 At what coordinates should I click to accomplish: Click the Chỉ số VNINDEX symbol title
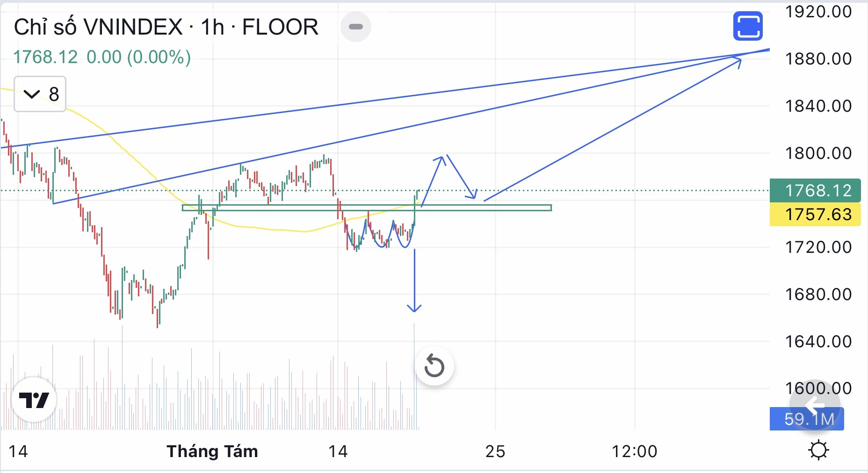(98, 27)
